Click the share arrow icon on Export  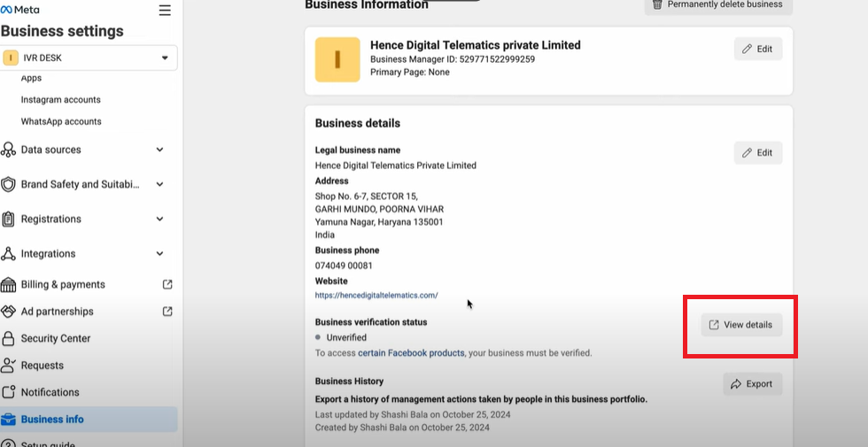point(736,384)
